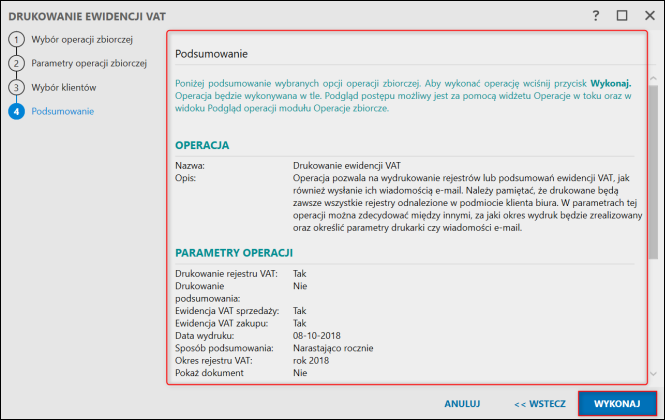Viewport: 665px width, 420px height.
Task: Click the date value 08-10-2018
Action: click(316, 336)
